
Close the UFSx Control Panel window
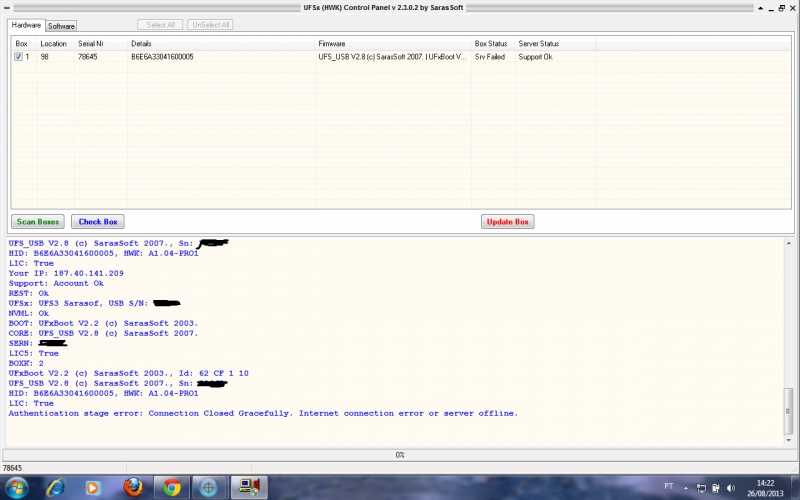pos(793,8)
